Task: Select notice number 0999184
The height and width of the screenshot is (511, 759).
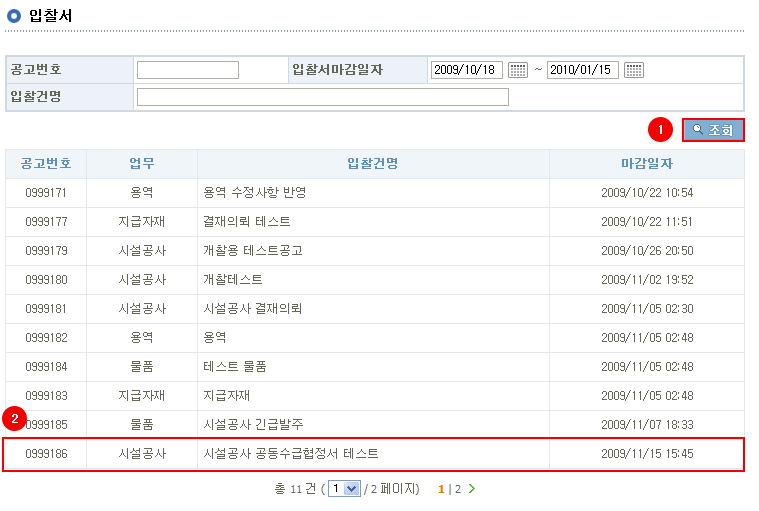Action: (46, 367)
